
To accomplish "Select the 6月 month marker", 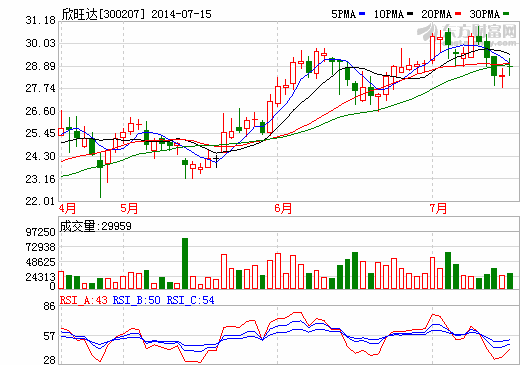I will click(x=283, y=209).
